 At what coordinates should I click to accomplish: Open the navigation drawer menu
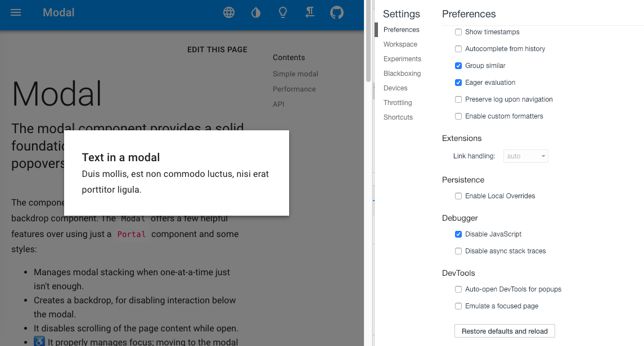(x=15, y=12)
